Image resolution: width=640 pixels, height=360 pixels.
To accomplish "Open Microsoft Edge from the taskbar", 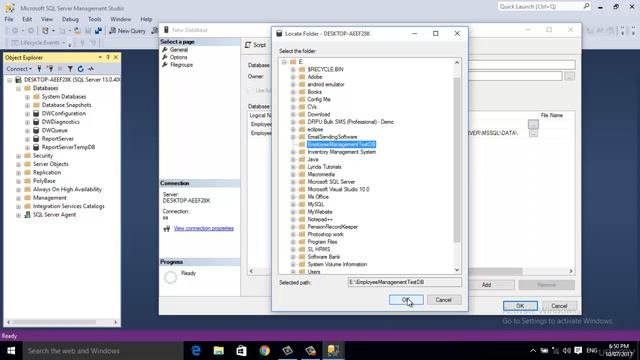I will (196, 351).
